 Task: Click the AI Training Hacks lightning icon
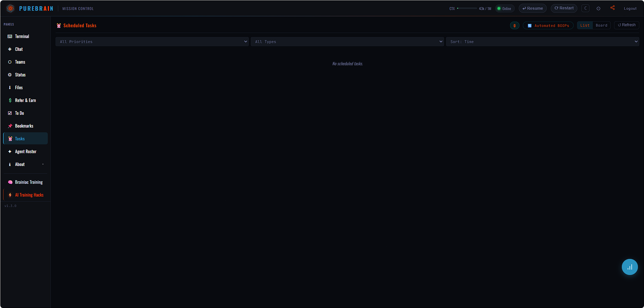pyautogui.click(x=10, y=195)
